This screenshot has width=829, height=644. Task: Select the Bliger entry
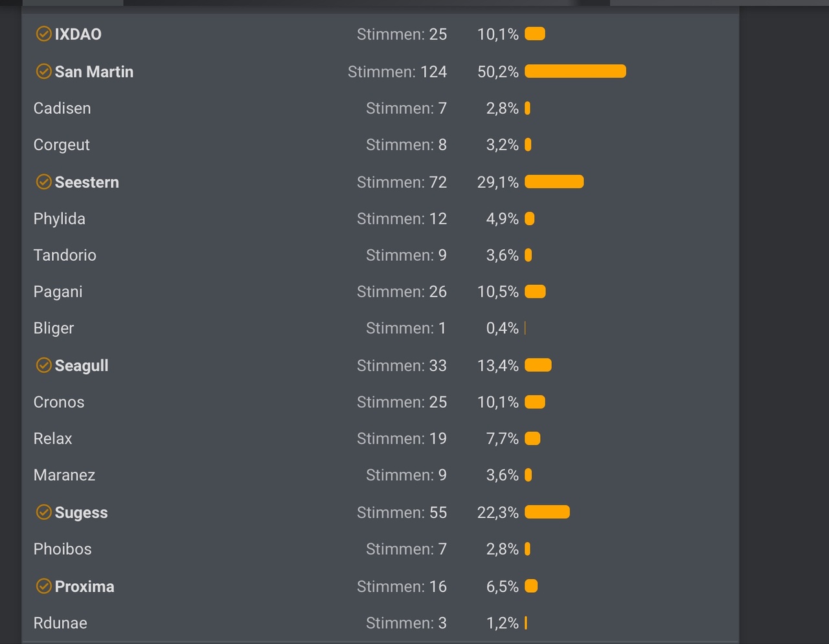(54, 329)
